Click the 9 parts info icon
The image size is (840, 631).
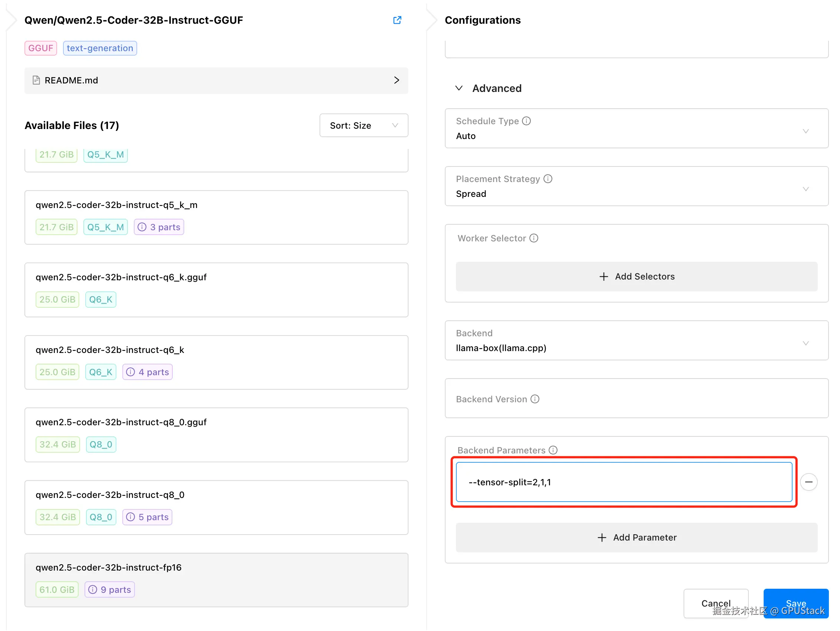pos(93,589)
